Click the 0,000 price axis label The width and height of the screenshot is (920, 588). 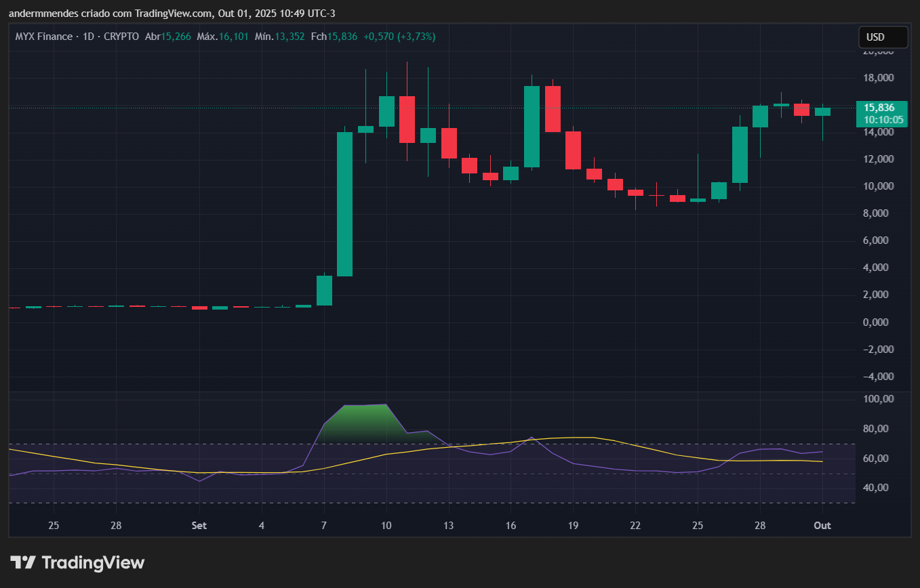[x=879, y=322]
